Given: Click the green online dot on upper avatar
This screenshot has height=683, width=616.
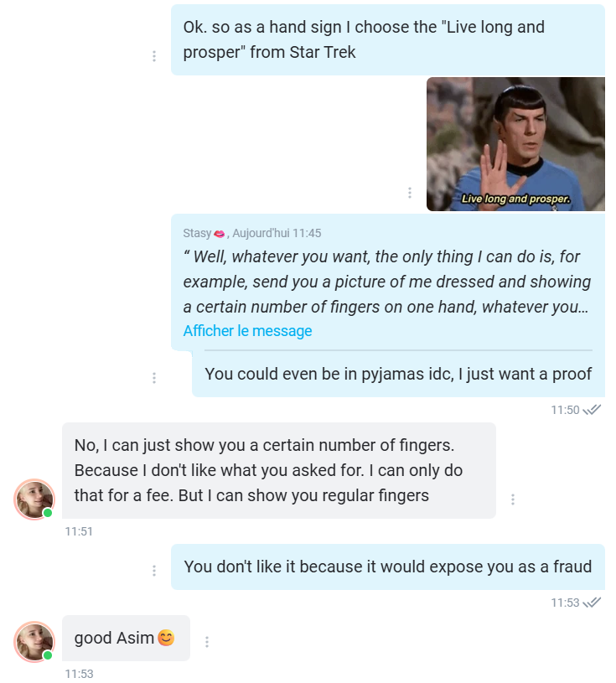Looking at the screenshot, I should click(x=48, y=513).
